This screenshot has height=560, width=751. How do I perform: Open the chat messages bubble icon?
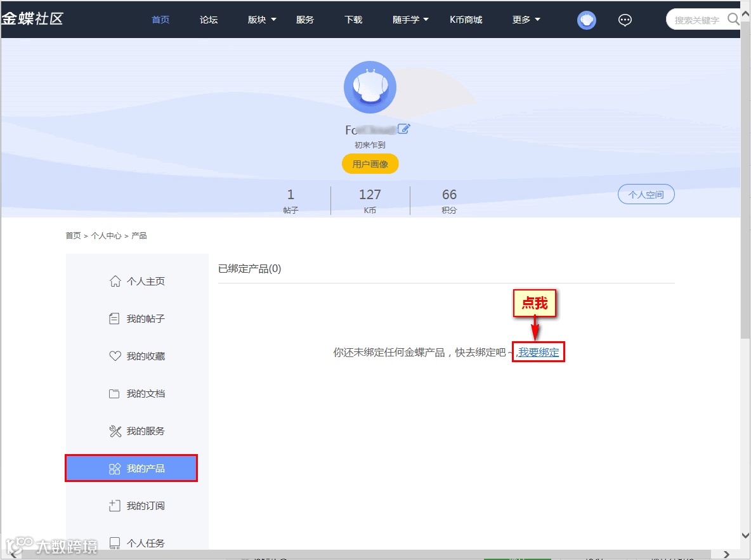pyautogui.click(x=625, y=20)
